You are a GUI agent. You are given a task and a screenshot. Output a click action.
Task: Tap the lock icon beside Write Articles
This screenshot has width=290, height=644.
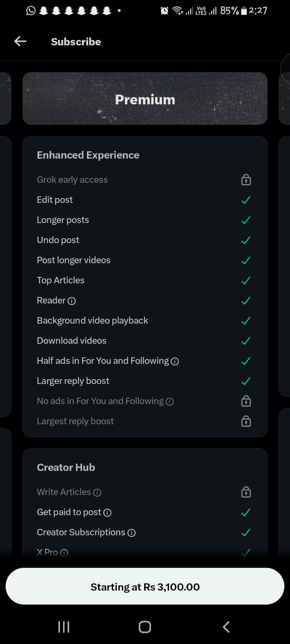pyautogui.click(x=246, y=492)
